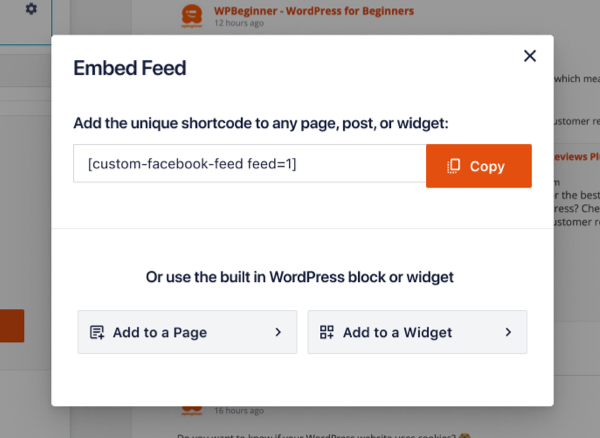This screenshot has height=438, width=600.
Task: Expand the Add to a Page chevron arrow
Action: tap(278, 332)
